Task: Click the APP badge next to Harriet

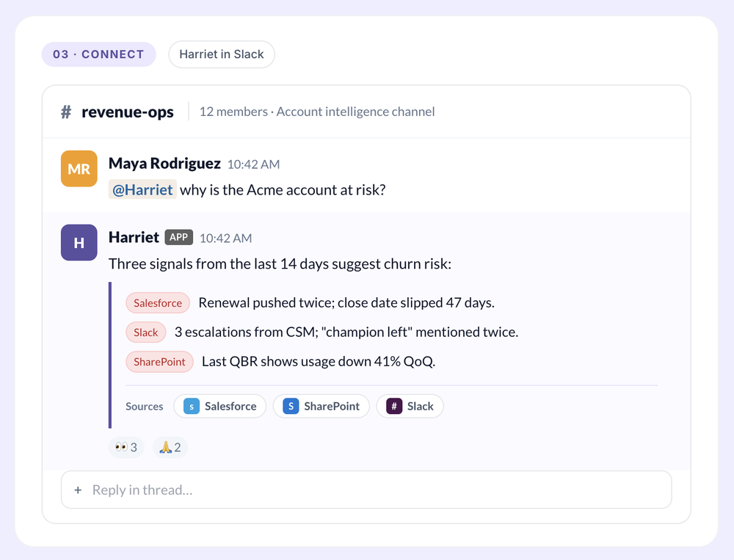Action: (179, 237)
